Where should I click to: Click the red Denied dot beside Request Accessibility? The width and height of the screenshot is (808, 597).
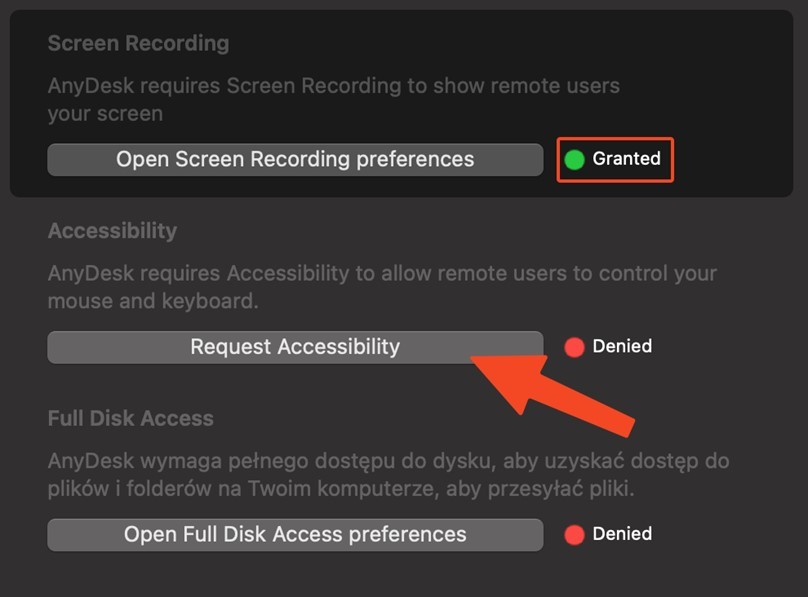pyautogui.click(x=574, y=347)
